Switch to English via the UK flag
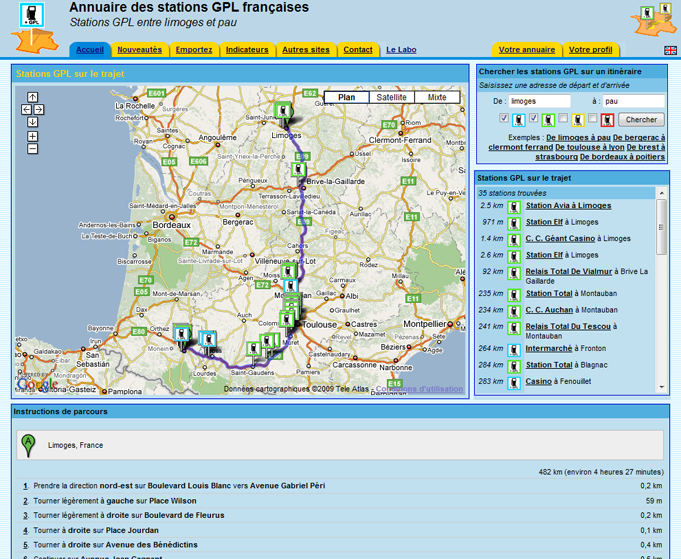This screenshot has width=681, height=559. (670, 50)
